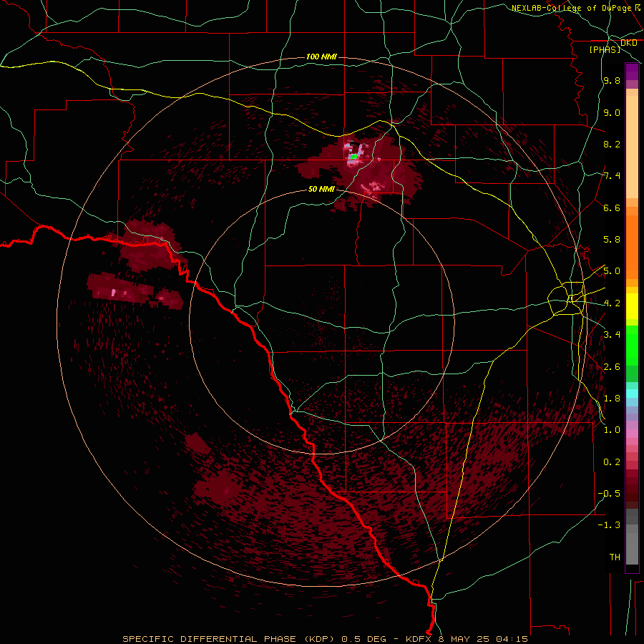Select the 2.6 value on the scale
Viewport: 644px width, 644px height.
612,367
